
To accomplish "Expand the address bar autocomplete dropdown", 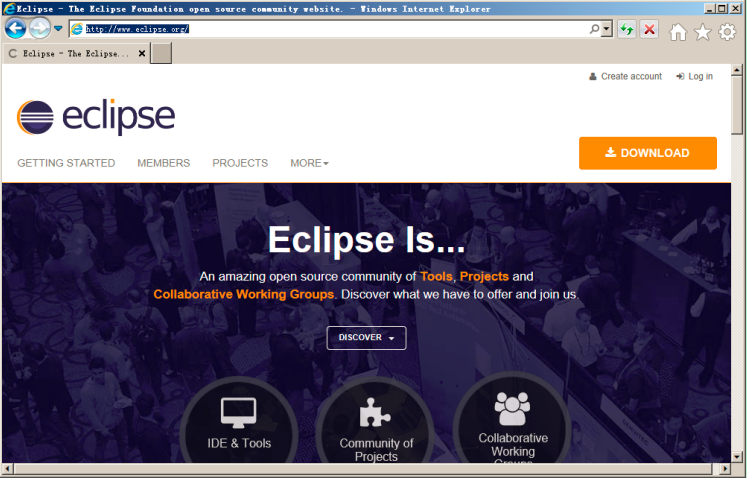I will (x=606, y=29).
